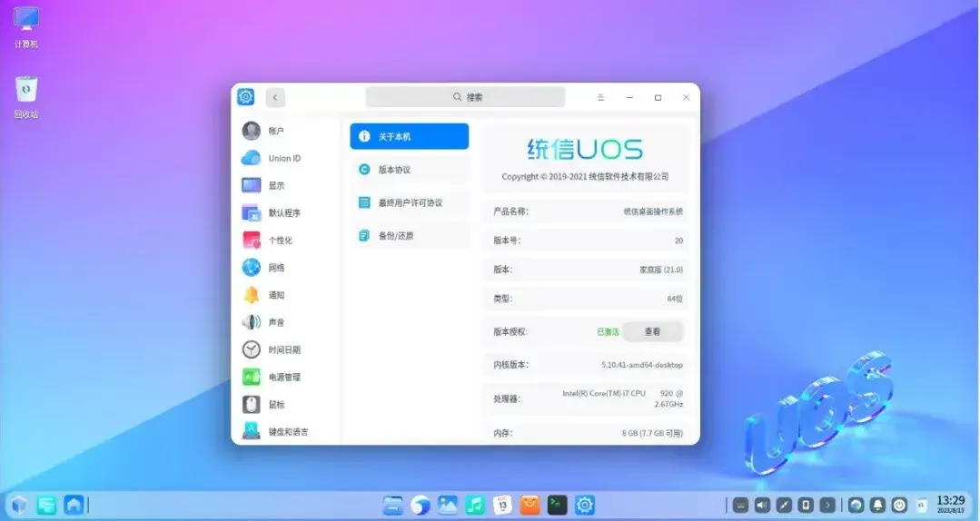The image size is (980, 521).
Task: Open the 帐户 account settings
Action: pyautogui.click(x=262, y=131)
